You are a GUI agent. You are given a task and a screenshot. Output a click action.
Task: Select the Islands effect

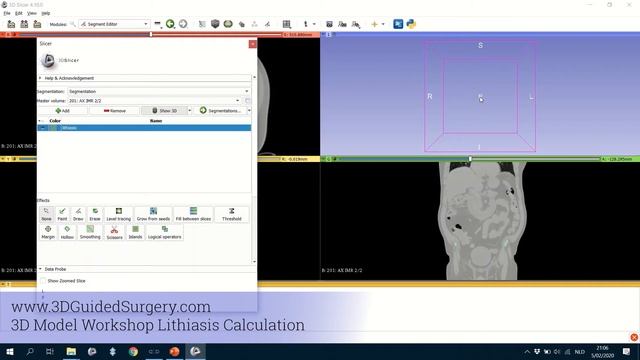click(135, 232)
